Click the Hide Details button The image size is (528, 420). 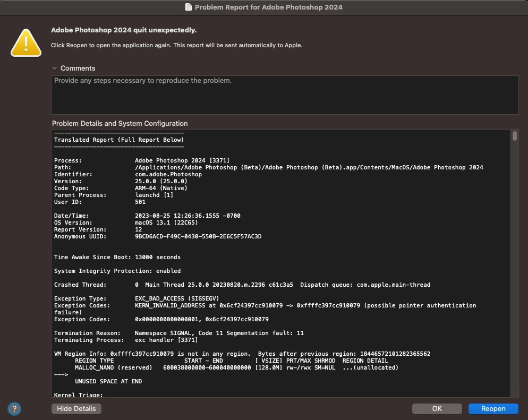[76, 408]
